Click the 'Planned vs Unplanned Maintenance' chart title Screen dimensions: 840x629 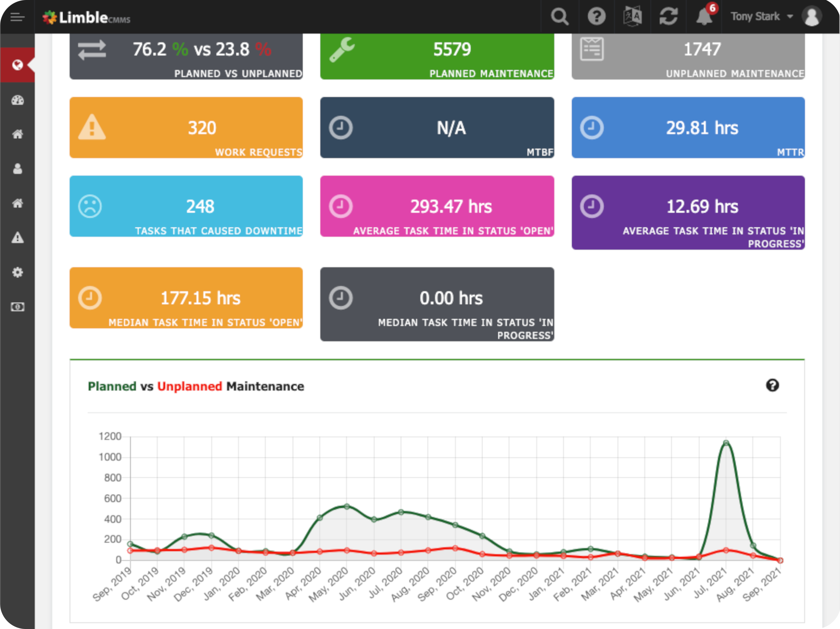point(195,386)
